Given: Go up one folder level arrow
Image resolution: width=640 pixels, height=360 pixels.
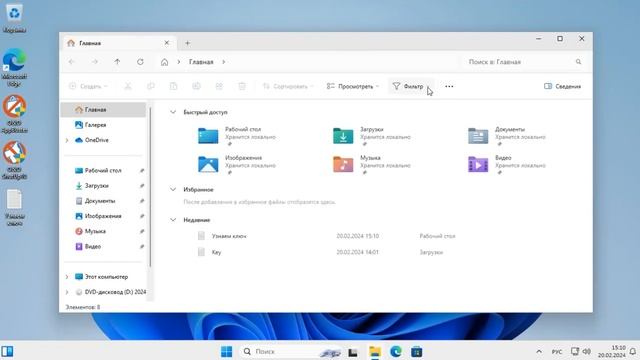Looking at the screenshot, I should tap(118, 62).
